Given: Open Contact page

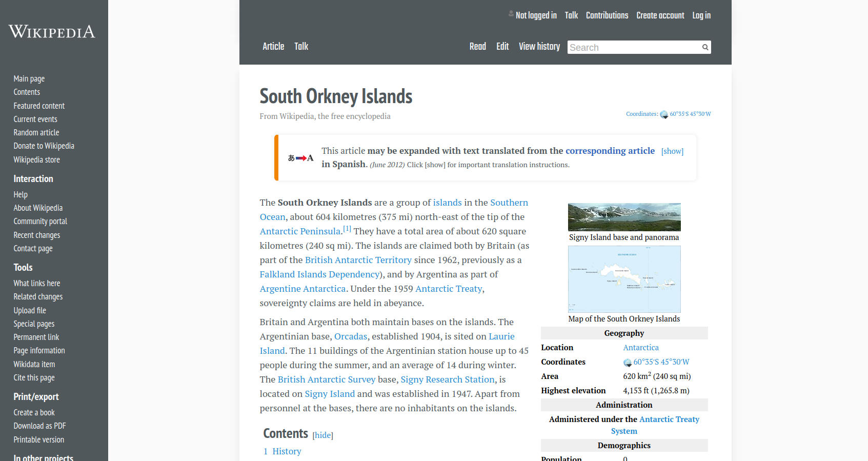Looking at the screenshot, I should (x=33, y=248).
